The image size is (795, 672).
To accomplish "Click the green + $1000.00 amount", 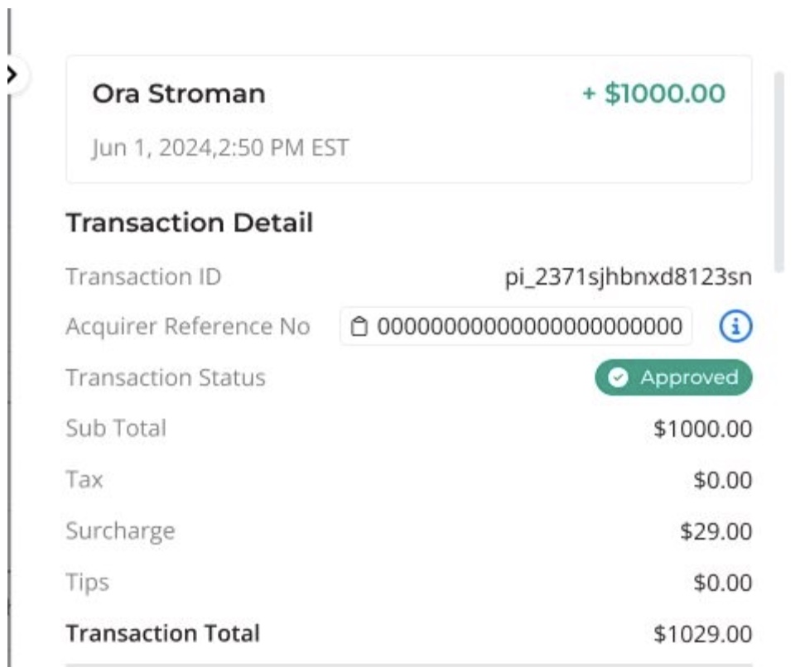I will pos(654,94).
